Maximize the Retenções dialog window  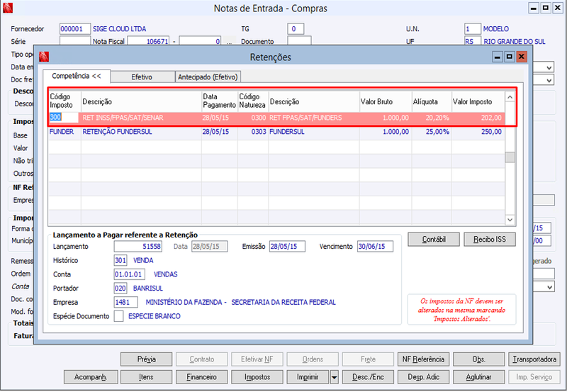coord(510,57)
